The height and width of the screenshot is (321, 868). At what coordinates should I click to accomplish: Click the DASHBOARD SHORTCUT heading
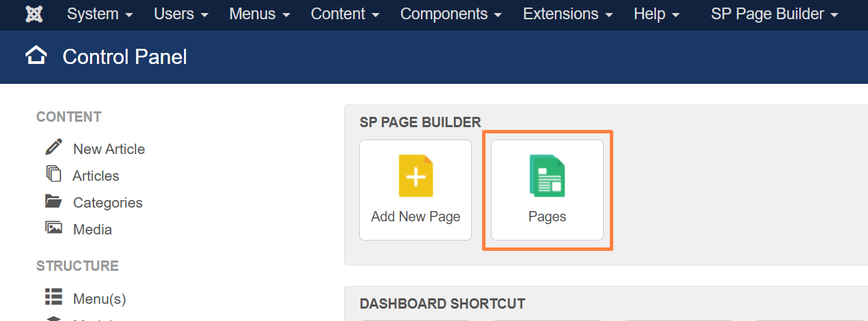coord(442,304)
